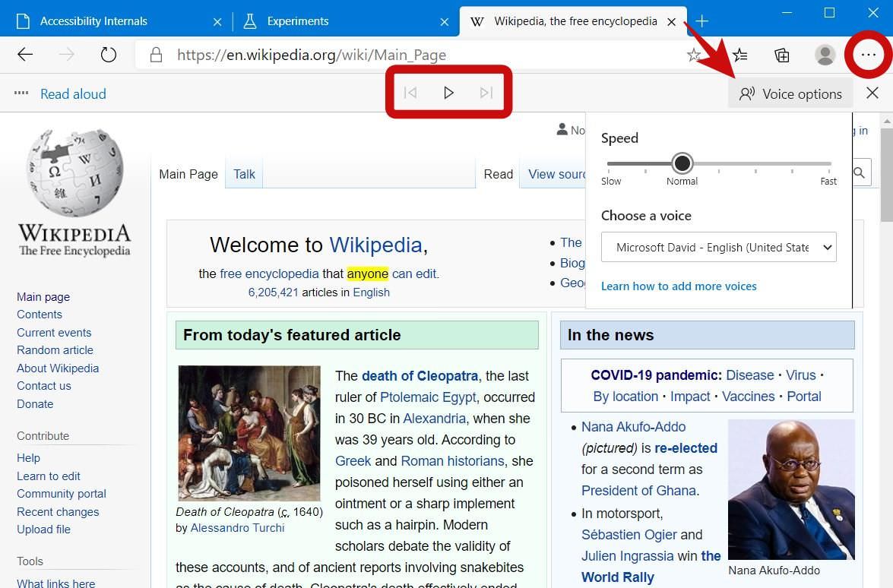Open the Contents sidebar link
This screenshot has width=893, height=588.
pos(40,315)
